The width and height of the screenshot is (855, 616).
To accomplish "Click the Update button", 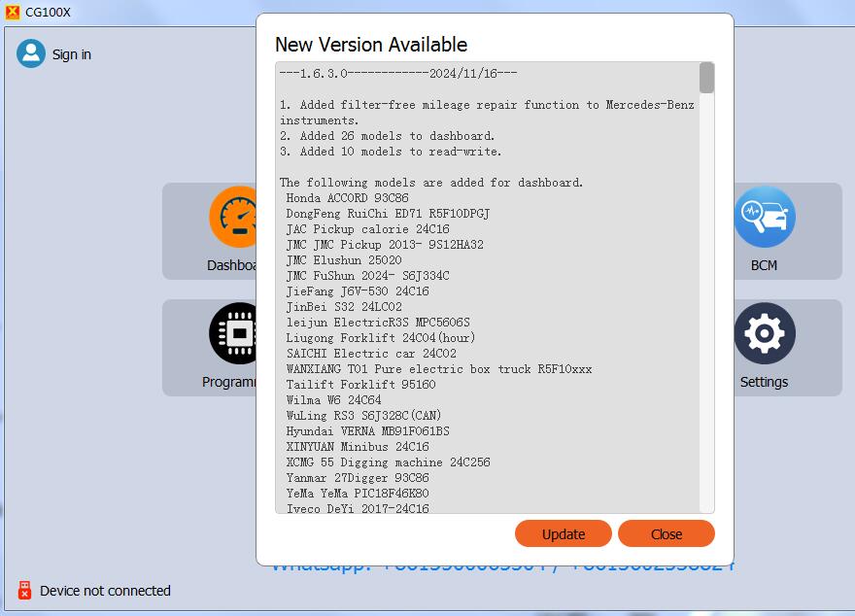I will coord(563,533).
